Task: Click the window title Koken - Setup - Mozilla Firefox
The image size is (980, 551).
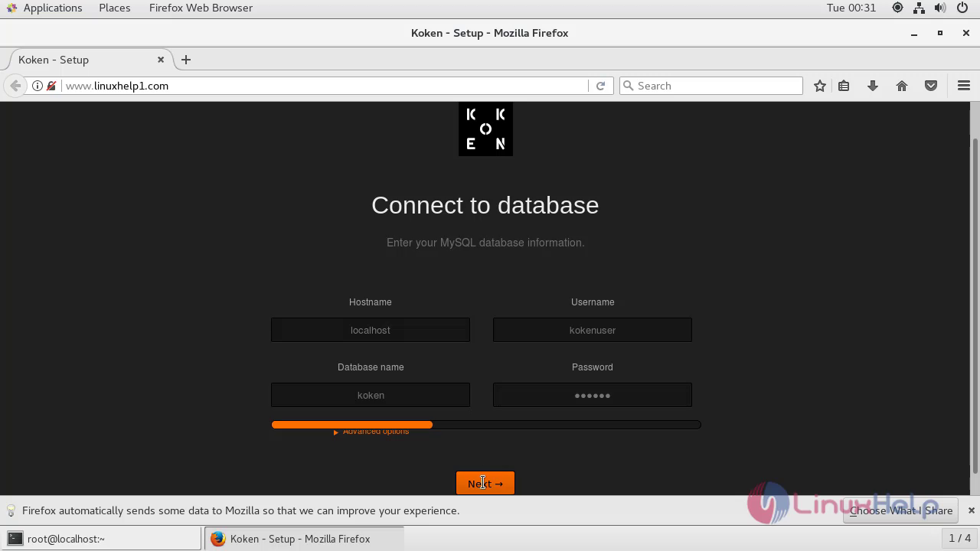Action: (x=489, y=33)
